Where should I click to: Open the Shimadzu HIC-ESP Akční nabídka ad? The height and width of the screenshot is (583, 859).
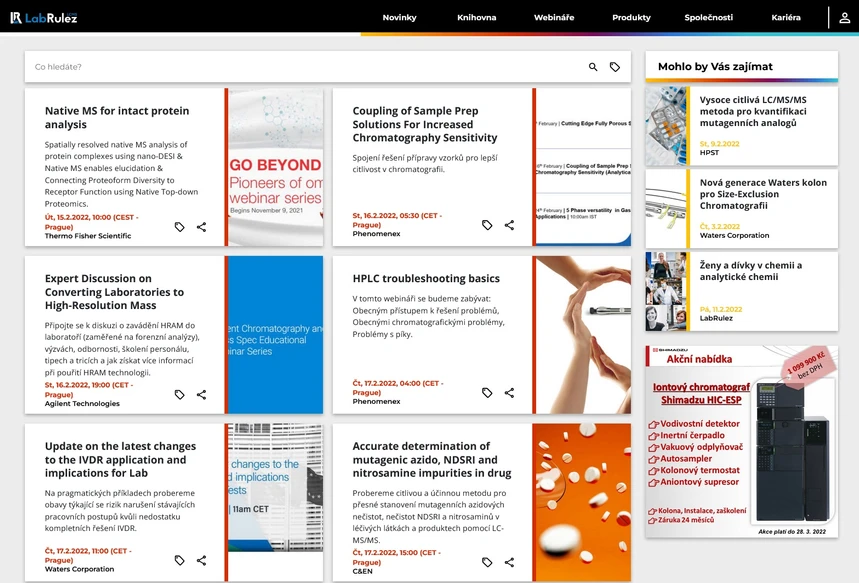point(742,442)
